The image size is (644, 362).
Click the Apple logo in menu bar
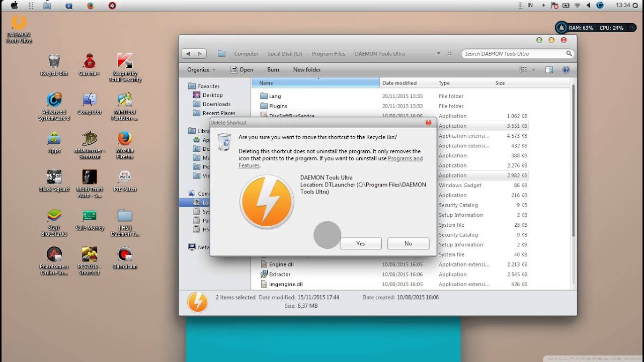click(14, 6)
